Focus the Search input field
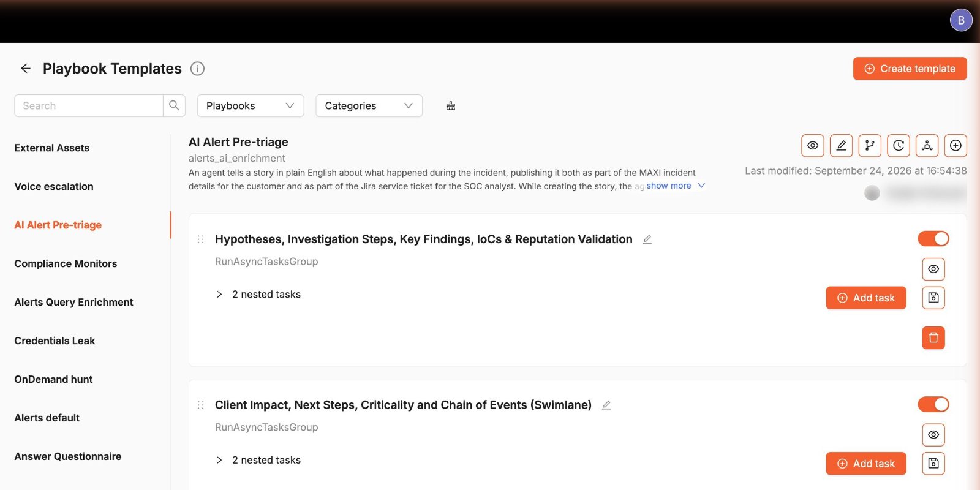980x490 pixels. pos(89,105)
